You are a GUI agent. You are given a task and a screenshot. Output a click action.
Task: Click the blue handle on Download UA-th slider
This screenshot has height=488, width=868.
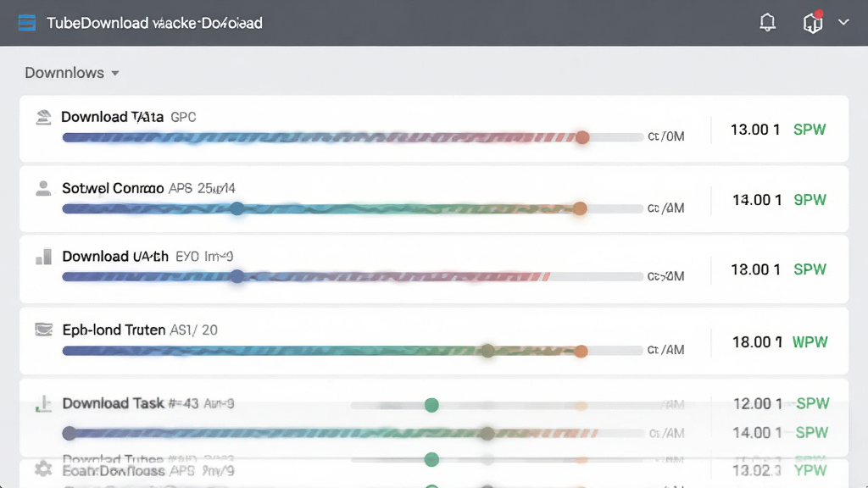[237, 276]
